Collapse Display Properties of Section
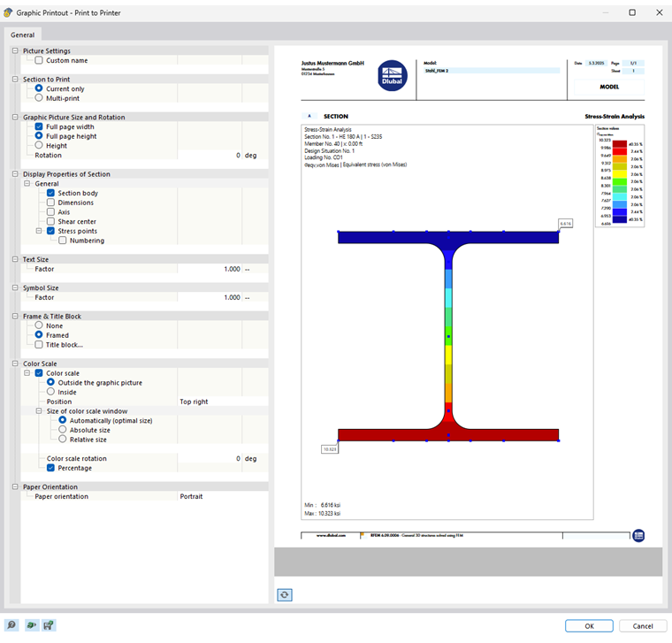 coord(15,174)
